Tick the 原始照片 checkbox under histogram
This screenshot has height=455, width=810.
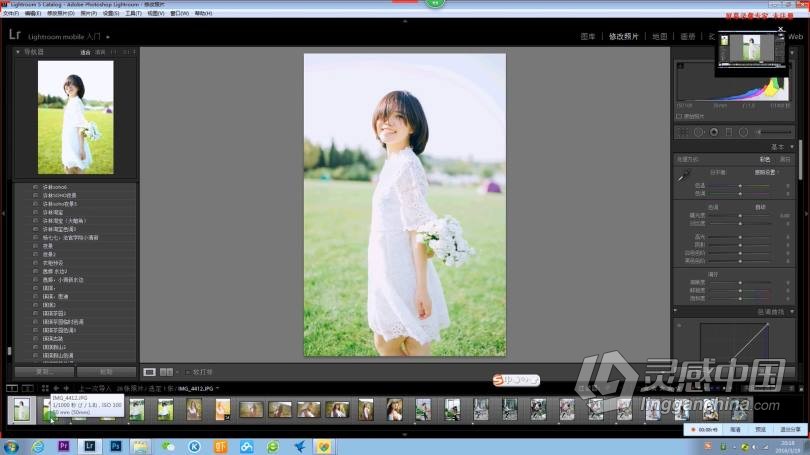click(679, 117)
